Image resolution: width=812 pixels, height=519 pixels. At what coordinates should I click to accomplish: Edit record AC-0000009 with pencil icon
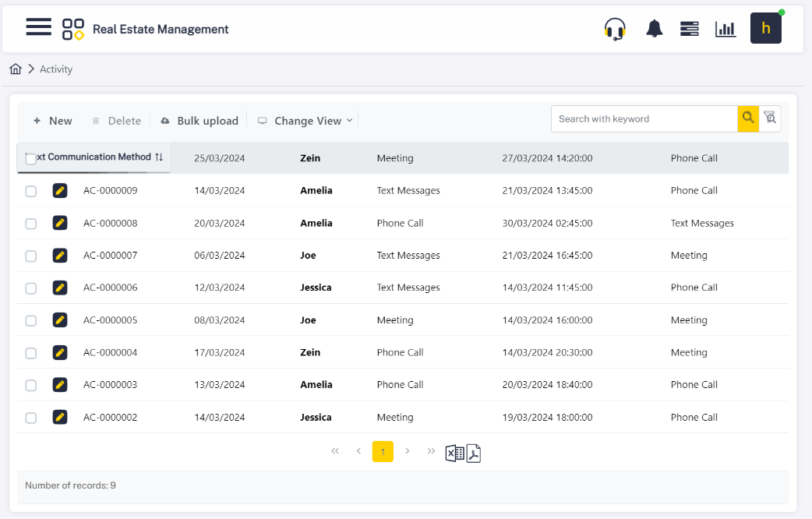(x=60, y=190)
